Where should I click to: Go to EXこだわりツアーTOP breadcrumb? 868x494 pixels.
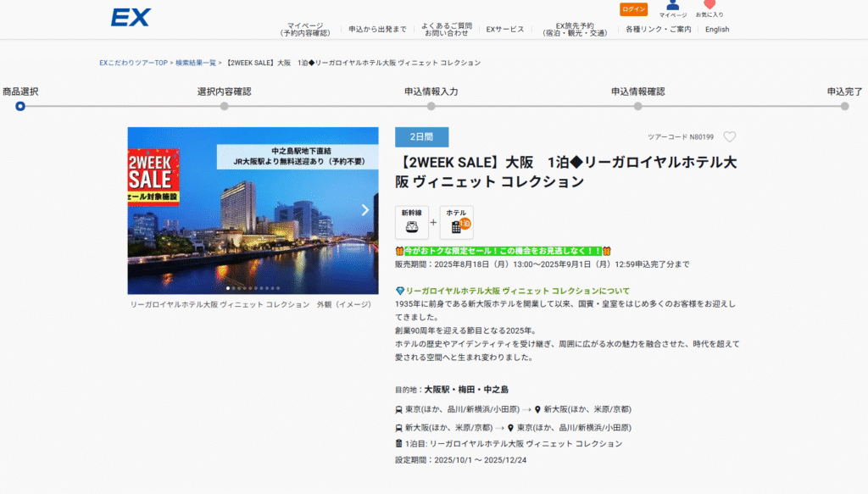click(x=133, y=63)
